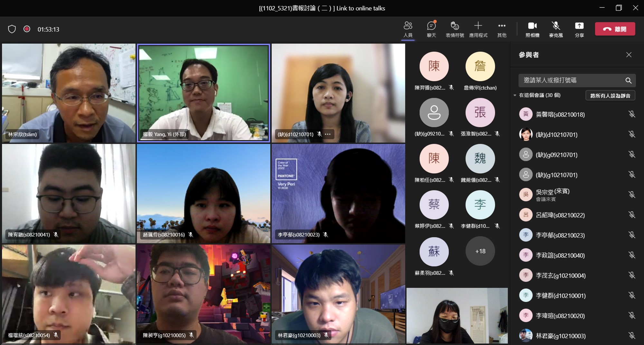Viewport: 644px width, 345px height.
Task: Select 李亭郁(s08210023) in participants list
Action: (560, 235)
